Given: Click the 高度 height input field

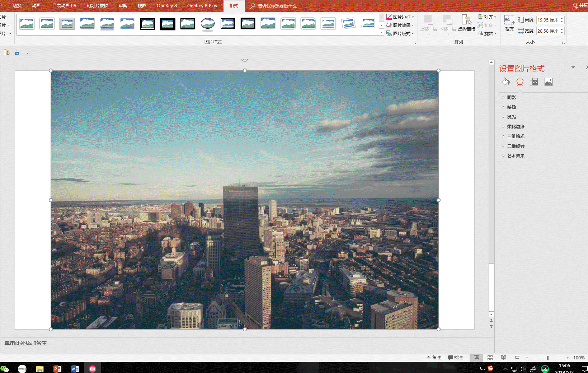Looking at the screenshot, I should click(547, 20).
